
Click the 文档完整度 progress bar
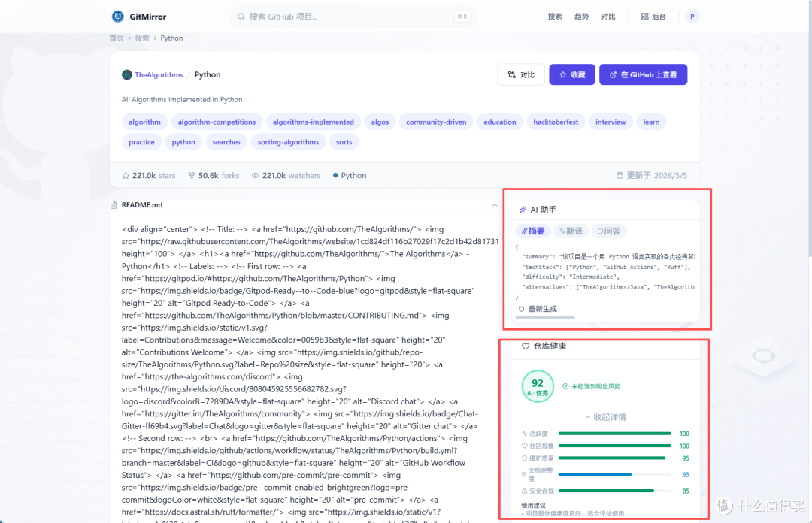coord(615,474)
